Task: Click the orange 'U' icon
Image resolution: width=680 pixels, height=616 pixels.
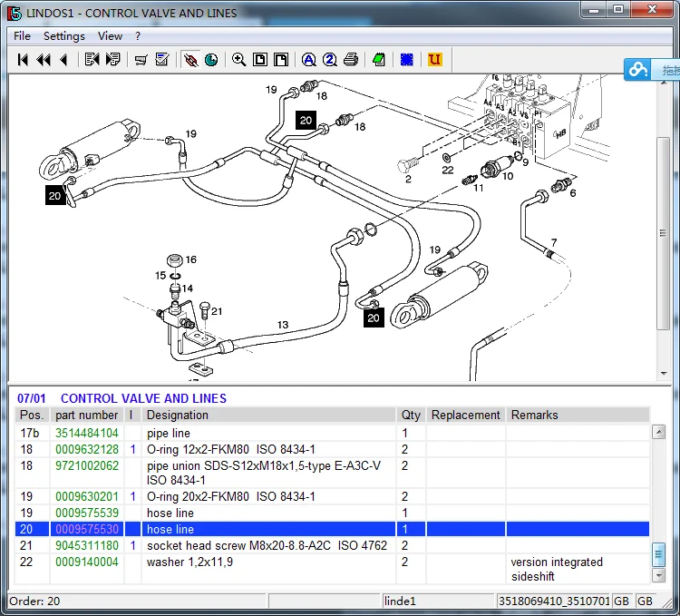Action: [434, 60]
